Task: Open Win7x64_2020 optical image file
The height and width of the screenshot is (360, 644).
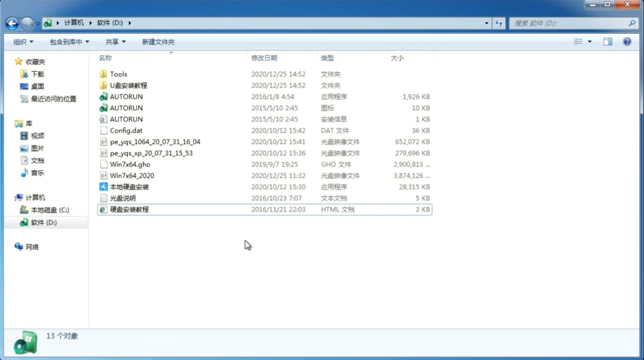Action: [131, 175]
